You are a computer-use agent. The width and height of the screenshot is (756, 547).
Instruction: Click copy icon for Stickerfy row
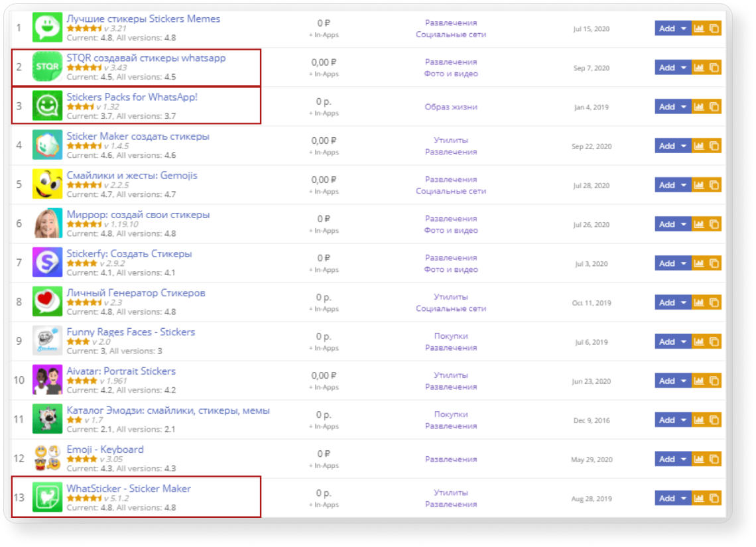pos(714,263)
